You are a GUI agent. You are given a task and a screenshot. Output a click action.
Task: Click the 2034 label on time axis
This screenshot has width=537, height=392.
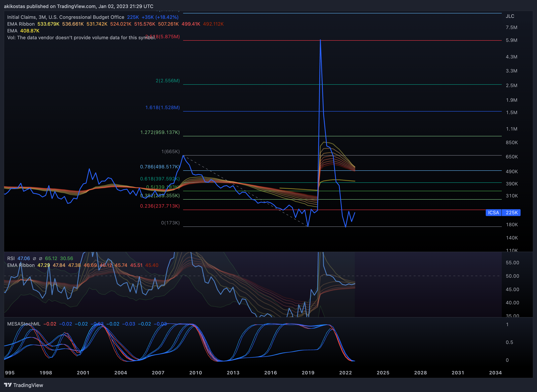pyautogui.click(x=496, y=373)
